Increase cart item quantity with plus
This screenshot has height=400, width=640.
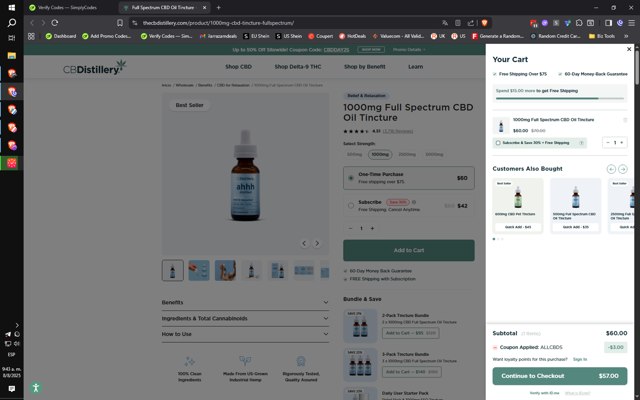[x=622, y=142]
